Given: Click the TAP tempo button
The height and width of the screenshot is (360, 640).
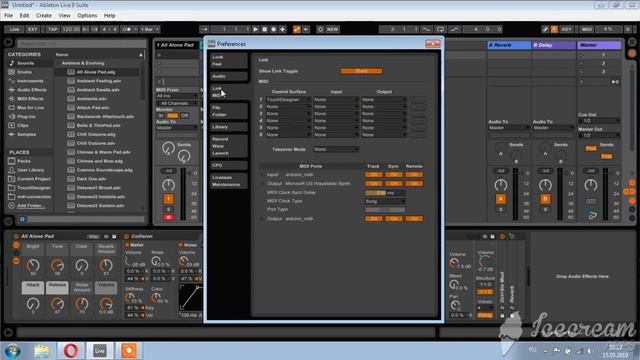Looking at the screenshot, I should pos(53,29).
